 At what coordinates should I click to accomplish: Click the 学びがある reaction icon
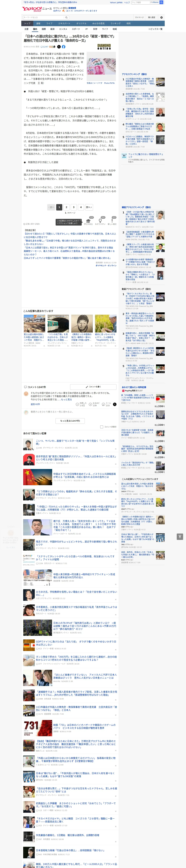[x=89, y=221]
